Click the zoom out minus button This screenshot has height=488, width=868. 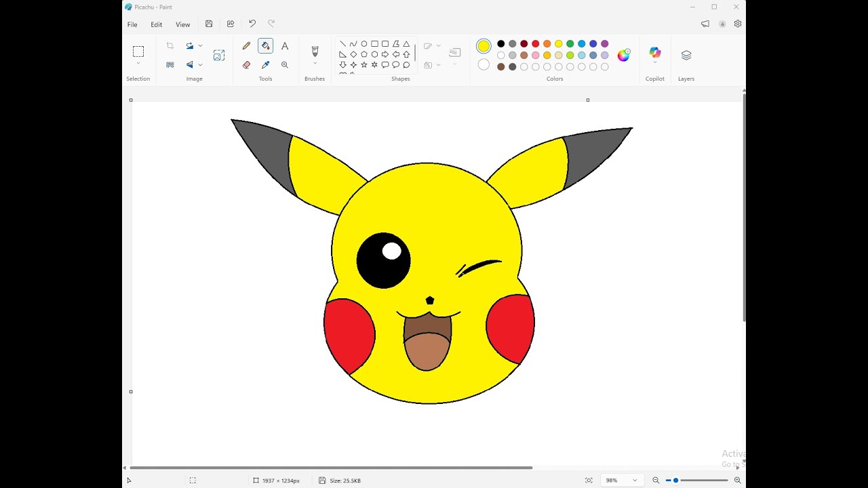[x=656, y=481]
